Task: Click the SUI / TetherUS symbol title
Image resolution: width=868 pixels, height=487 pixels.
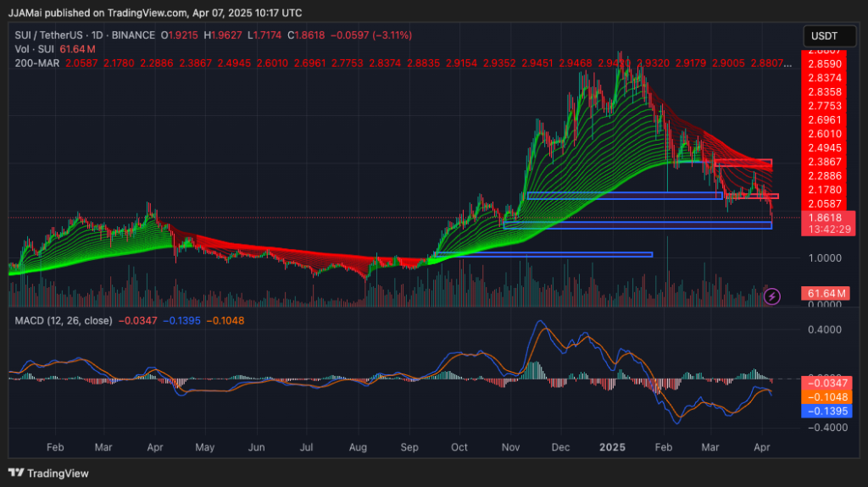Action: click(49, 35)
